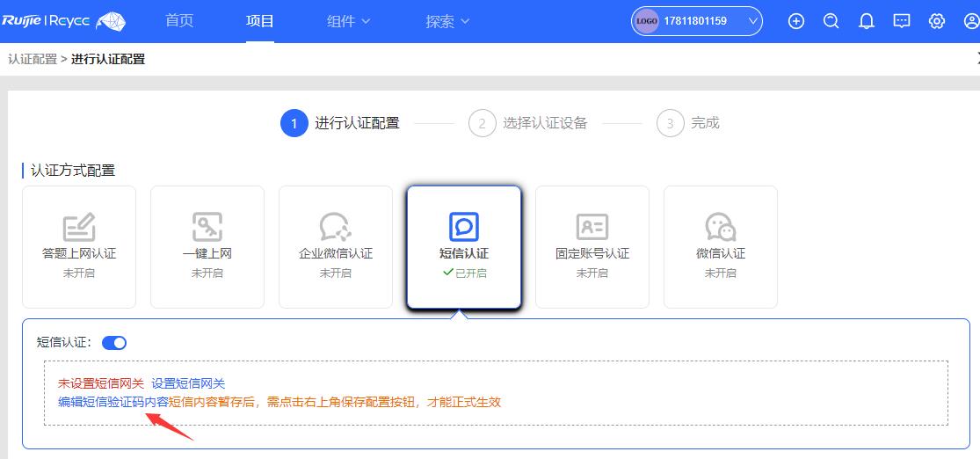This screenshot has height=459, width=980.
Task: Expand the 组件 menu
Action: [x=348, y=21]
